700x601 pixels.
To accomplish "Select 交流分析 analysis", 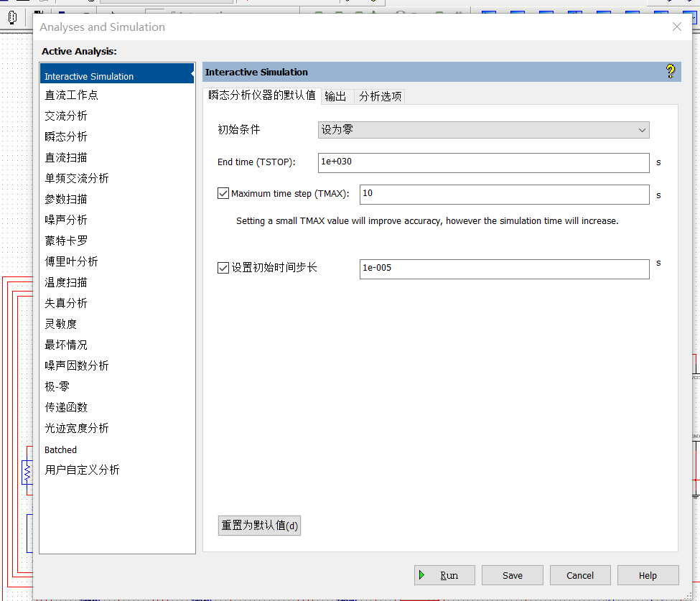I will point(66,116).
